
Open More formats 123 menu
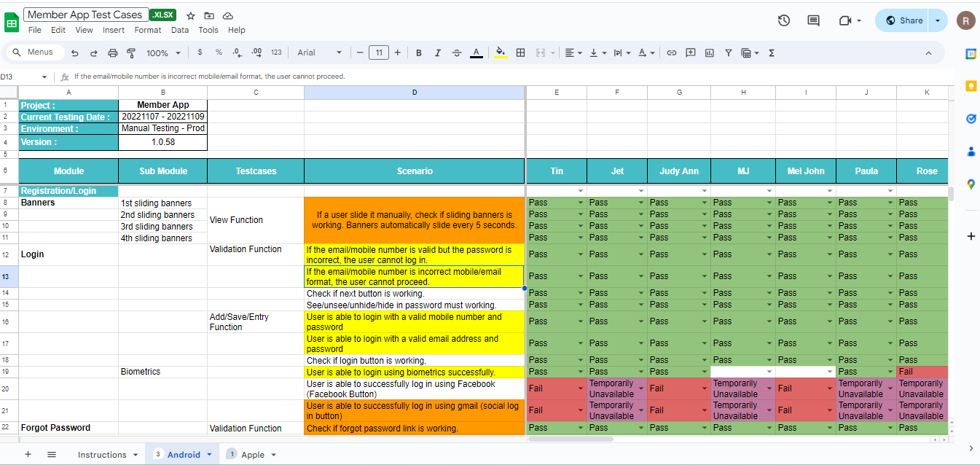tap(276, 52)
